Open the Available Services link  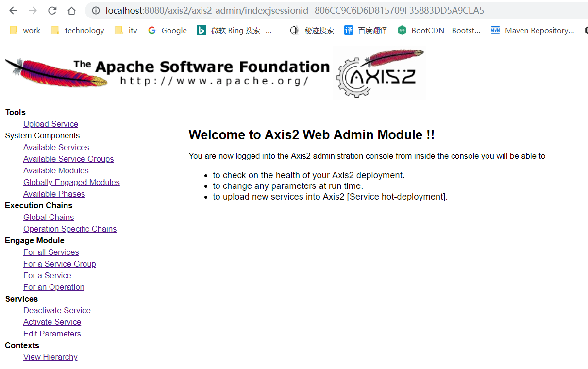[x=56, y=147]
